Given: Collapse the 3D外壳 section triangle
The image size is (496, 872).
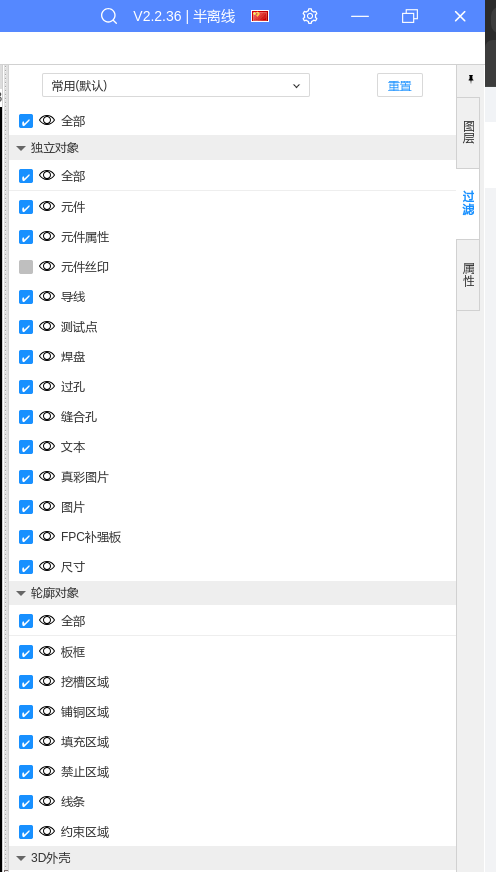Looking at the screenshot, I should pos(21,858).
